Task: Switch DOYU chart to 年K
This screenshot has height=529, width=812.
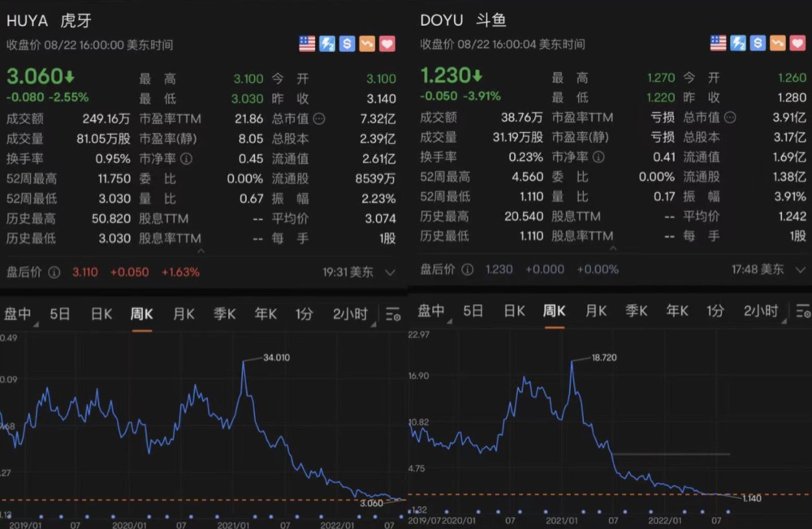Action: tap(677, 311)
